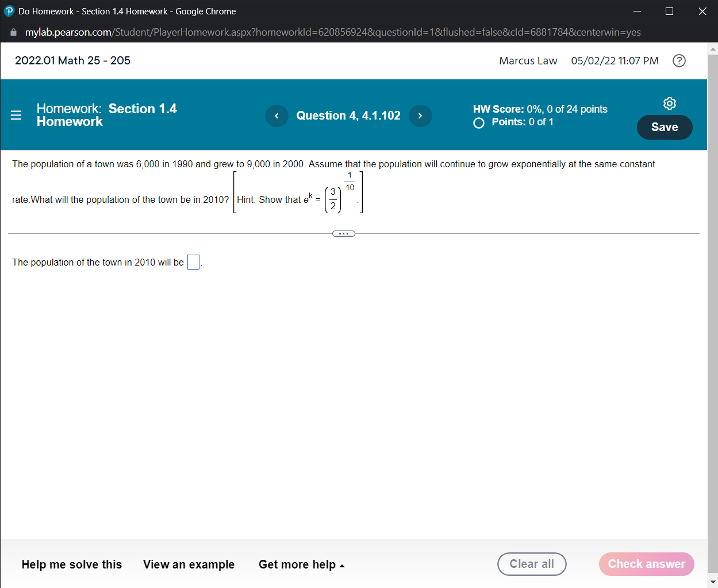Clear all entered answers
The height and width of the screenshot is (588, 718).
point(532,564)
